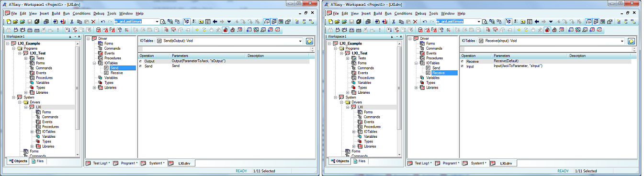Click the Cut scissors icon in left window toolbar
Viewport: 644px width, 176px height.
point(72,22)
